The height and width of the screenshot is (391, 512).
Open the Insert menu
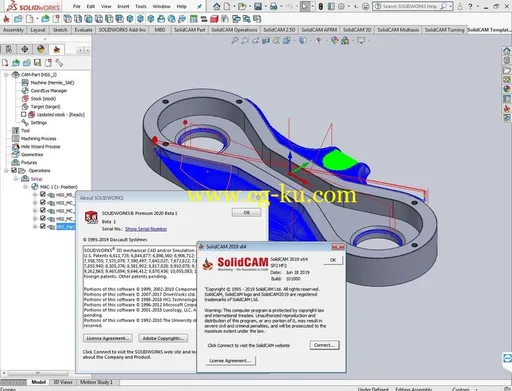tap(123, 6)
